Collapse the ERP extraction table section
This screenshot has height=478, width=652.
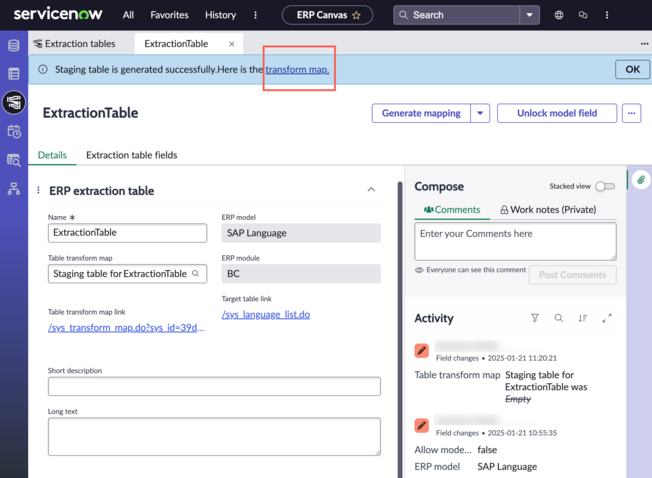371,190
